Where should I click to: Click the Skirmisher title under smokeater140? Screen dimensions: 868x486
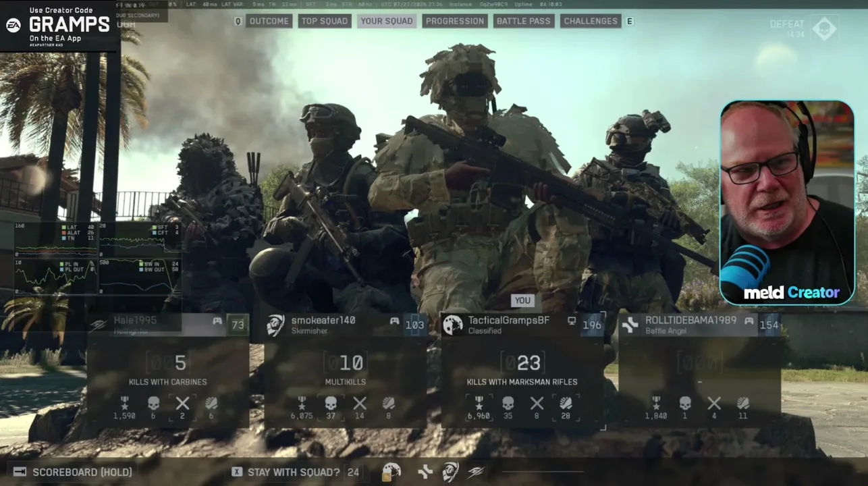pos(309,331)
